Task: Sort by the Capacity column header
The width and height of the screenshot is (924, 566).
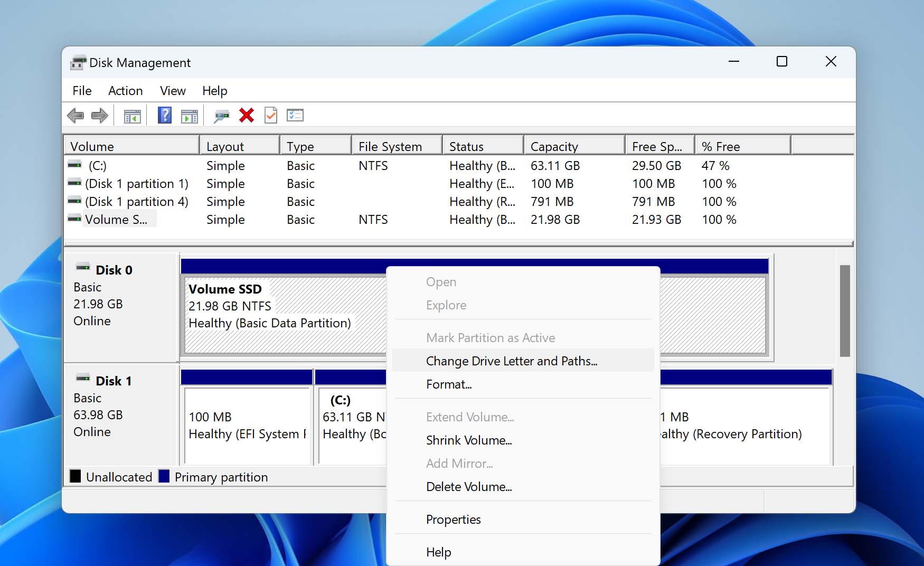Action: click(x=574, y=146)
